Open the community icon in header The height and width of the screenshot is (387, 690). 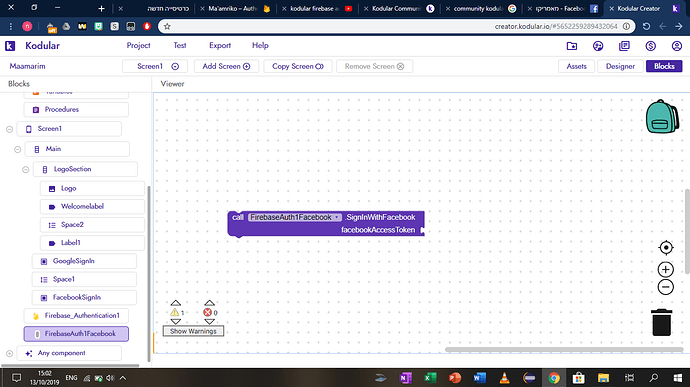[598, 46]
